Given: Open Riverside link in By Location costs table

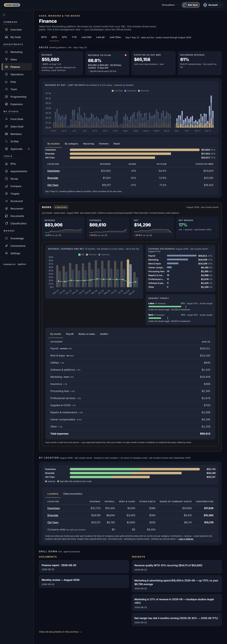Looking at the screenshot, I should pos(53,515).
